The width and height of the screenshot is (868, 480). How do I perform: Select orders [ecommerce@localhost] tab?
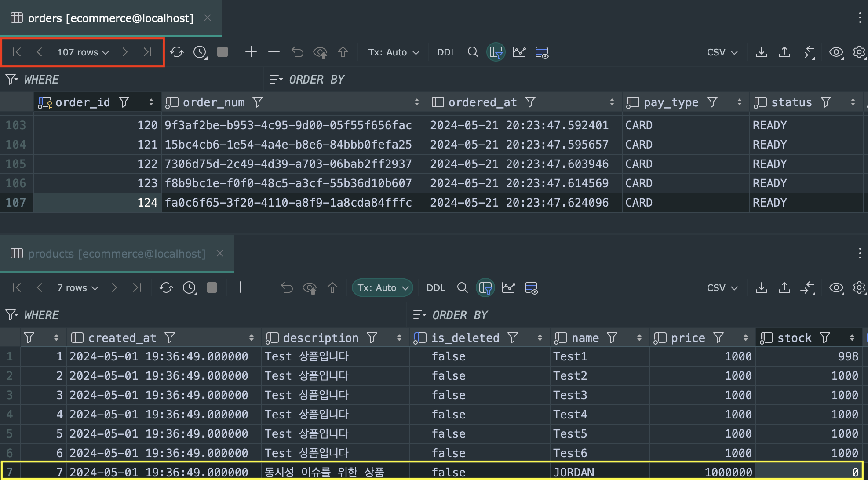tap(110, 18)
